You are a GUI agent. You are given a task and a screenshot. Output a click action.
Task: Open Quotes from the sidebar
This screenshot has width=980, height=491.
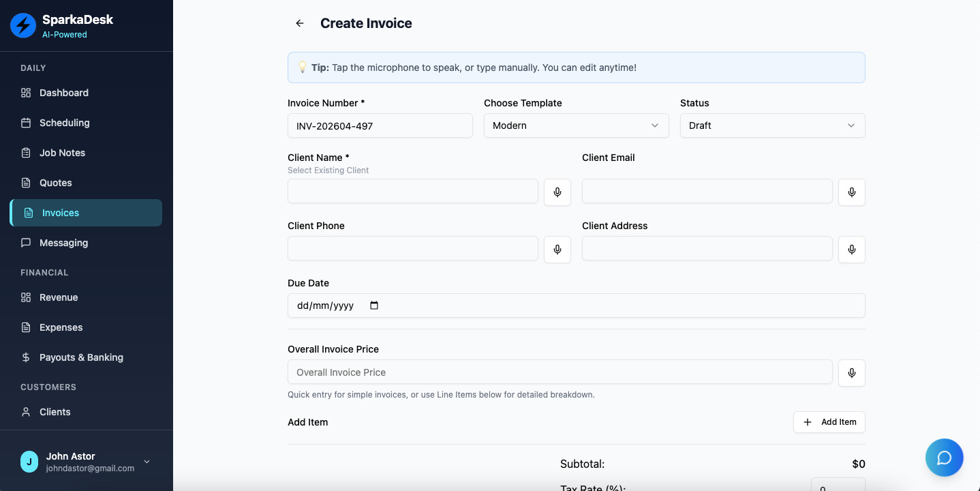pyautogui.click(x=86, y=183)
